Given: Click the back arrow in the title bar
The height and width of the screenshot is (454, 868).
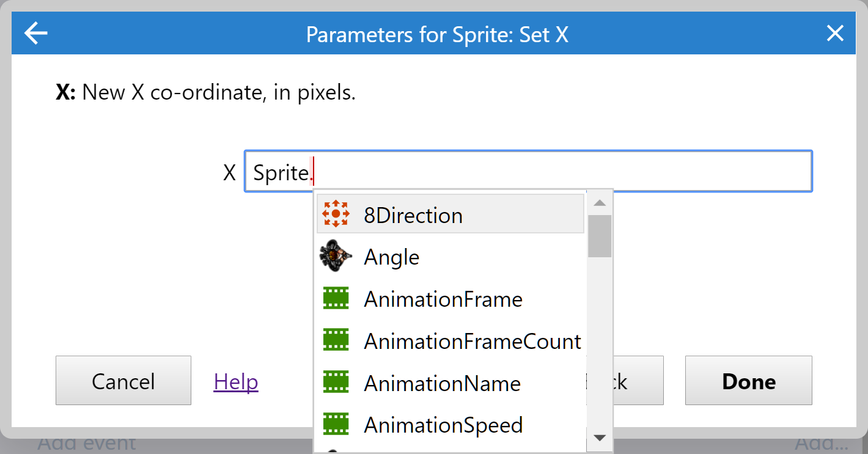Looking at the screenshot, I should tap(35, 34).
